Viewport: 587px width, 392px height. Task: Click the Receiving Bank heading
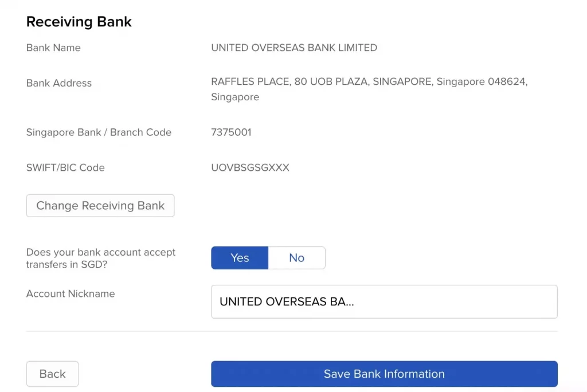click(79, 21)
